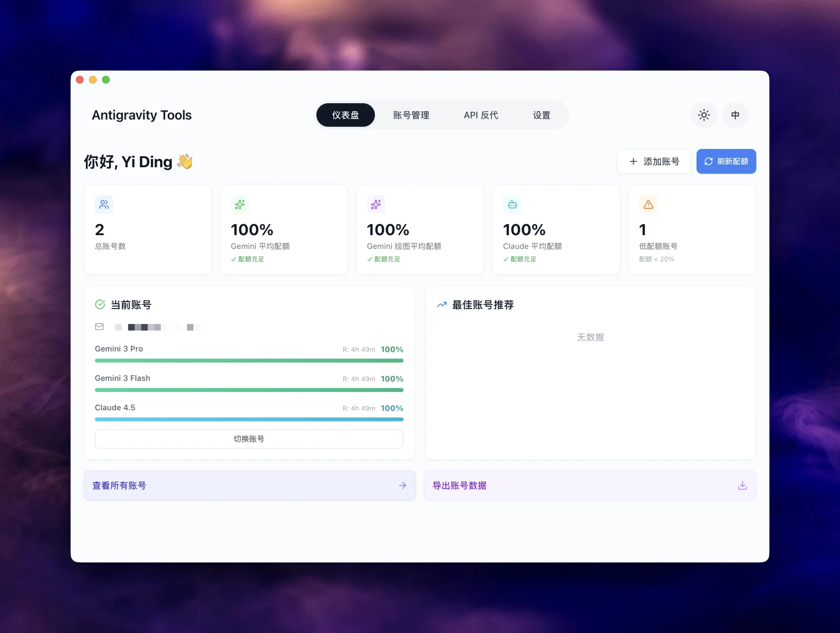This screenshot has width=840, height=633.
Task: Open the API 反代 tab
Action: pos(481,115)
